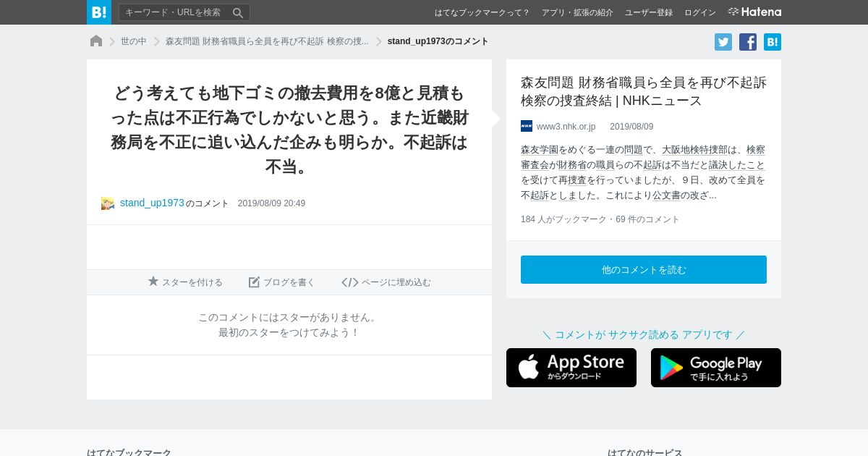Screen dimensions: 868x456
Task: Click the NHK favicon beside www3.nhk.or.jp
Action: (x=527, y=126)
